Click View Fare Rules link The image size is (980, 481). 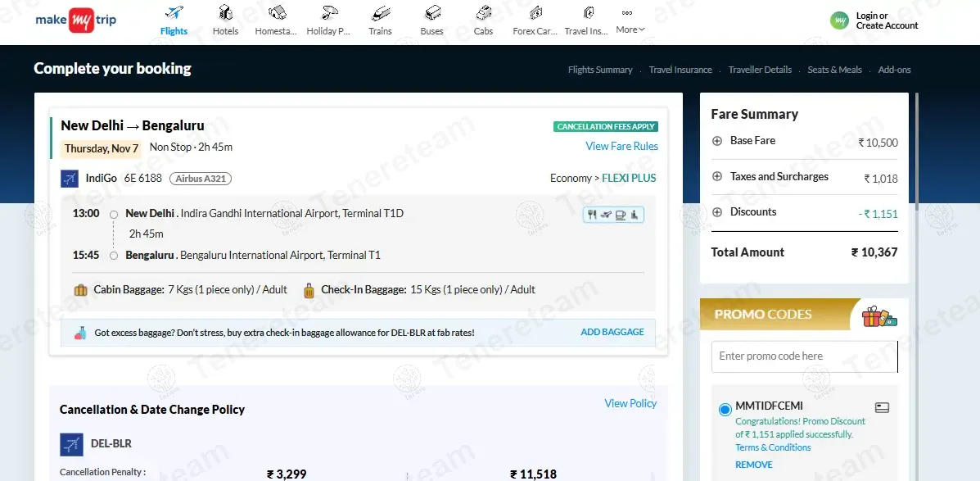621,146
